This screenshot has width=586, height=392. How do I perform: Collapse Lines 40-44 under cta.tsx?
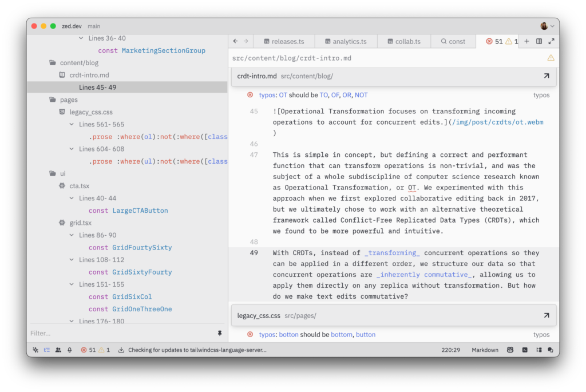tap(72, 198)
